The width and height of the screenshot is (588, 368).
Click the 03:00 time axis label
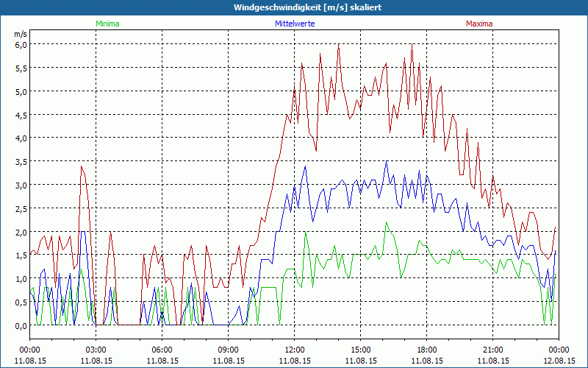(x=96, y=350)
